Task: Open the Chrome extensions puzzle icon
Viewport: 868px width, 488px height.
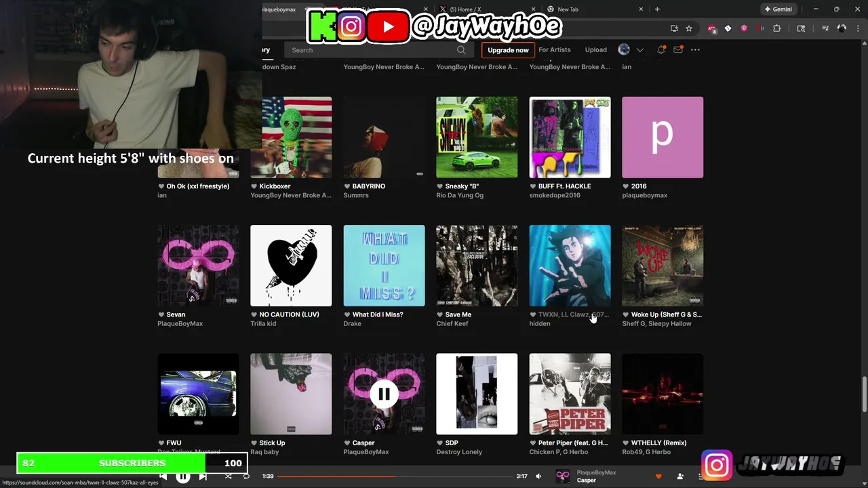Action: point(777,28)
